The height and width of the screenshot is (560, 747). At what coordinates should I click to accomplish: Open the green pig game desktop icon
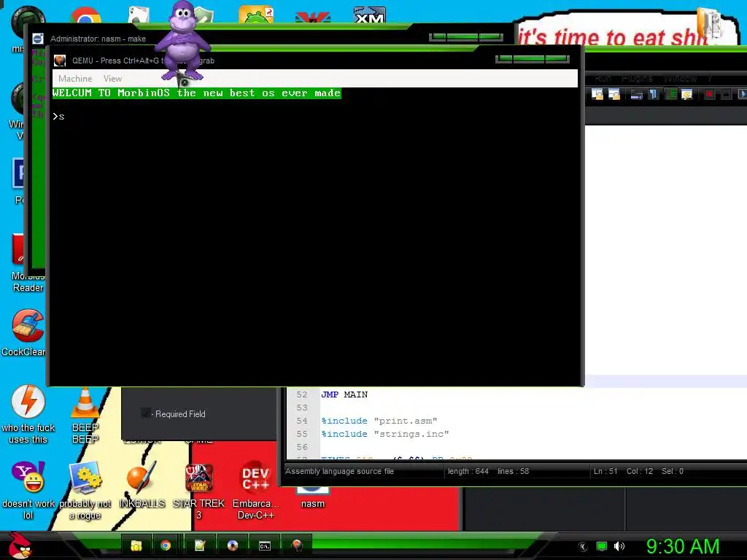[256, 15]
